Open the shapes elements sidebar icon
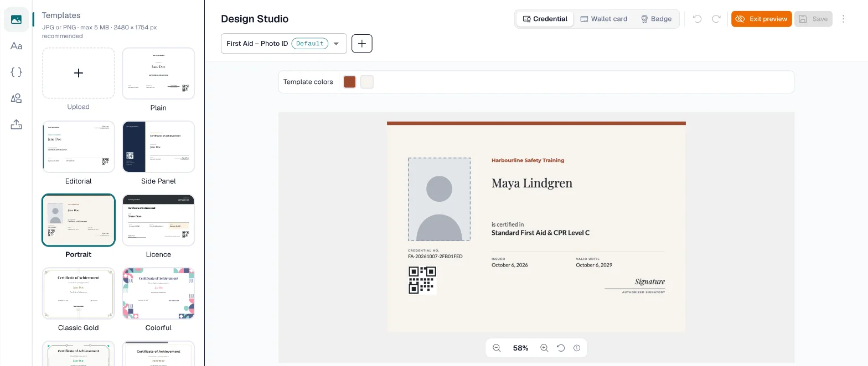868x366 pixels. pyautogui.click(x=16, y=98)
